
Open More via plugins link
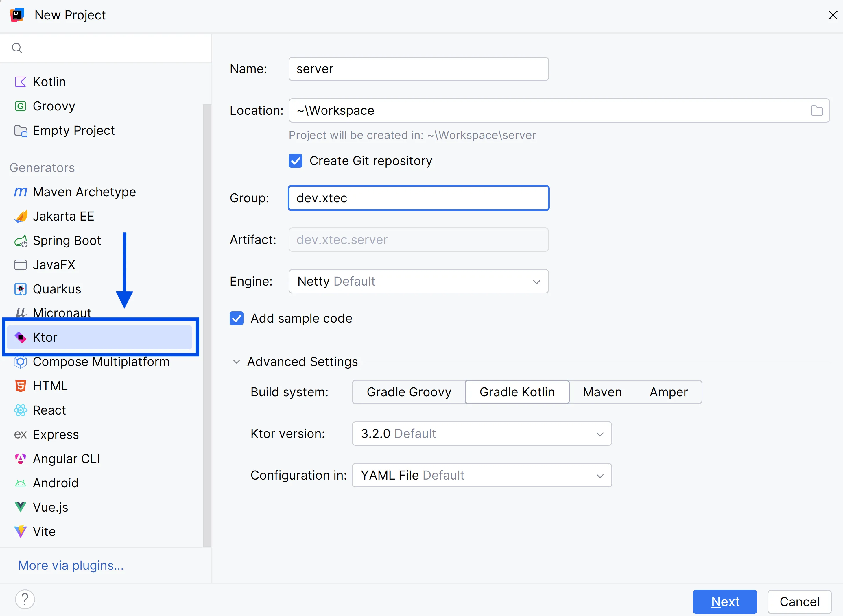tap(71, 566)
